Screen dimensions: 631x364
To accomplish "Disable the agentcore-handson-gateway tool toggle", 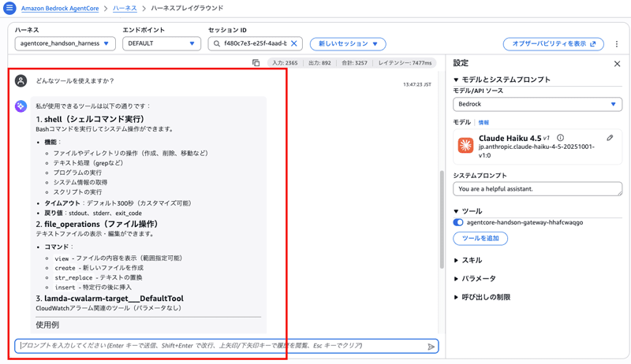I will [x=458, y=223].
